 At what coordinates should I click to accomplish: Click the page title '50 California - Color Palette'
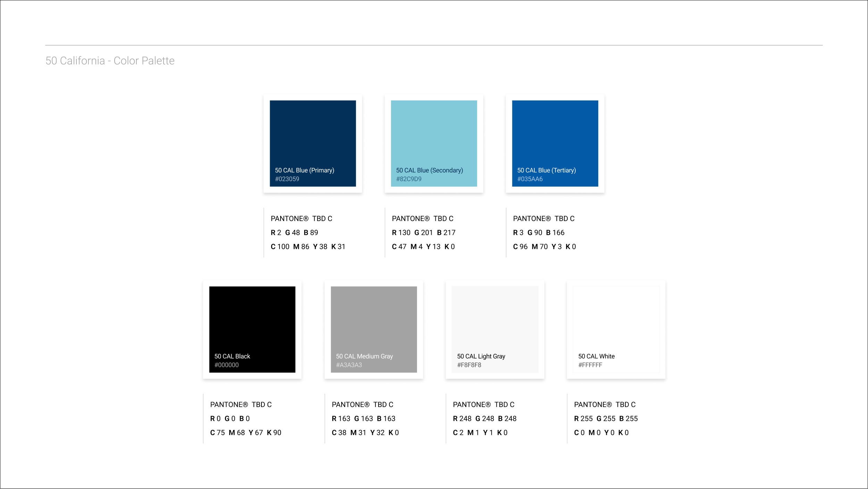tap(110, 61)
